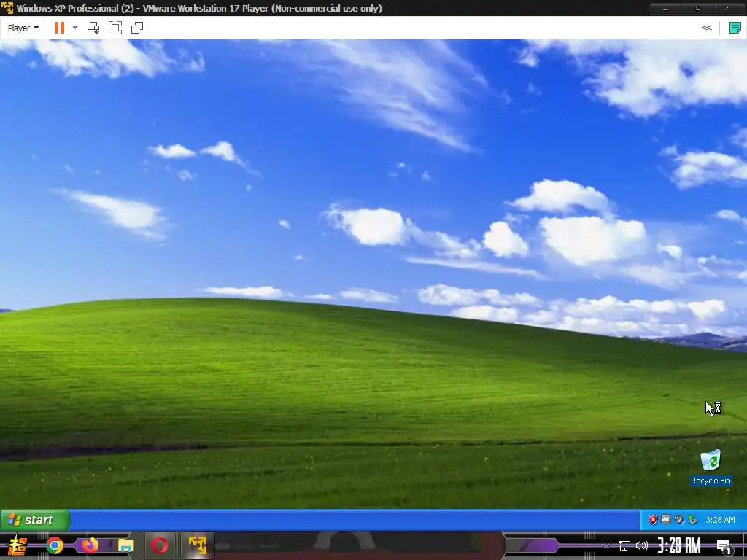Open the VMware Tools tray icon
The height and width of the screenshot is (560, 747).
tap(666, 519)
